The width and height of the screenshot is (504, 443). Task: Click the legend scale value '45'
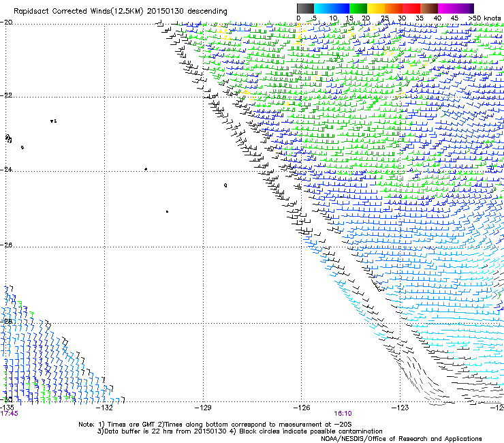(454, 18)
